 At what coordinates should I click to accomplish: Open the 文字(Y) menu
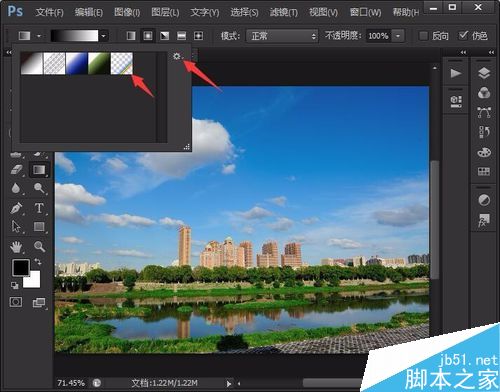205,13
